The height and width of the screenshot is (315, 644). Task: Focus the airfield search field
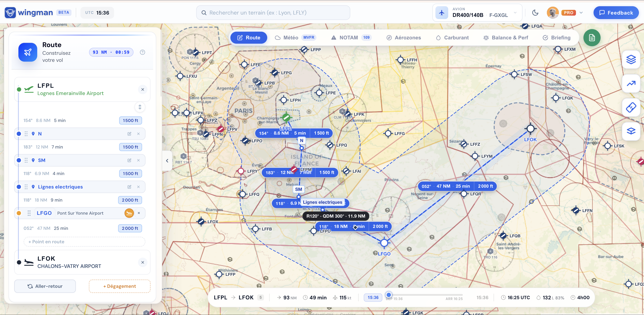pyautogui.click(x=273, y=13)
